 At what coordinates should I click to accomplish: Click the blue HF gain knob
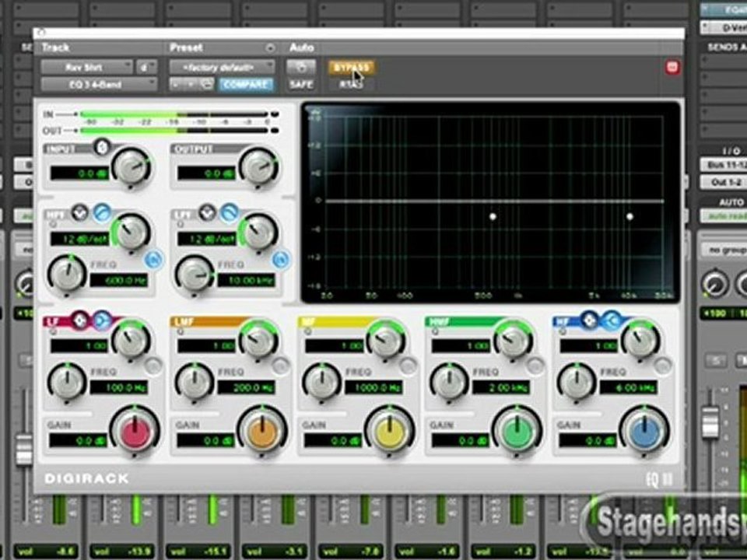[x=644, y=430]
